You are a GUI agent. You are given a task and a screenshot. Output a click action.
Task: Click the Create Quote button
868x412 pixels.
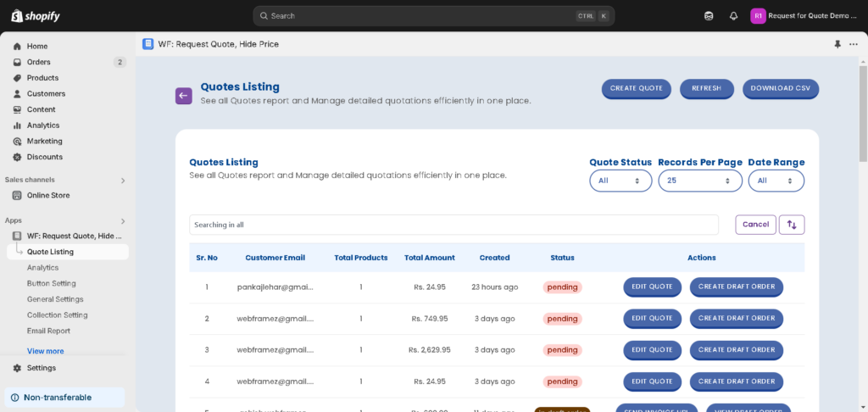click(x=636, y=89)
